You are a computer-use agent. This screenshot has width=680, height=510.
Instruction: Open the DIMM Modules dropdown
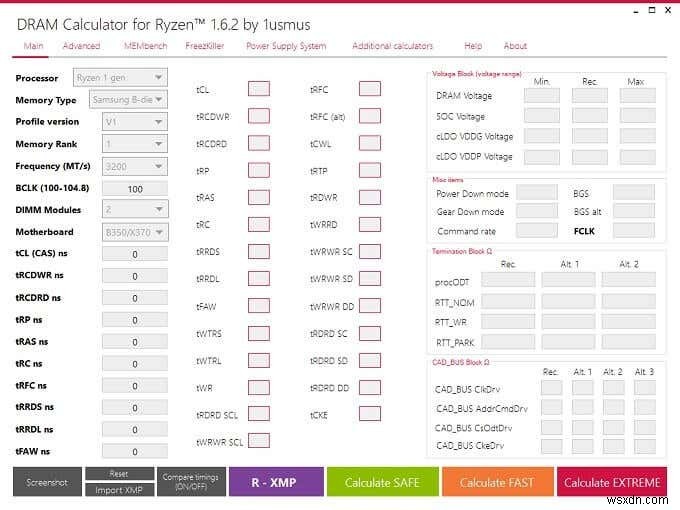(x=135, y=209)
